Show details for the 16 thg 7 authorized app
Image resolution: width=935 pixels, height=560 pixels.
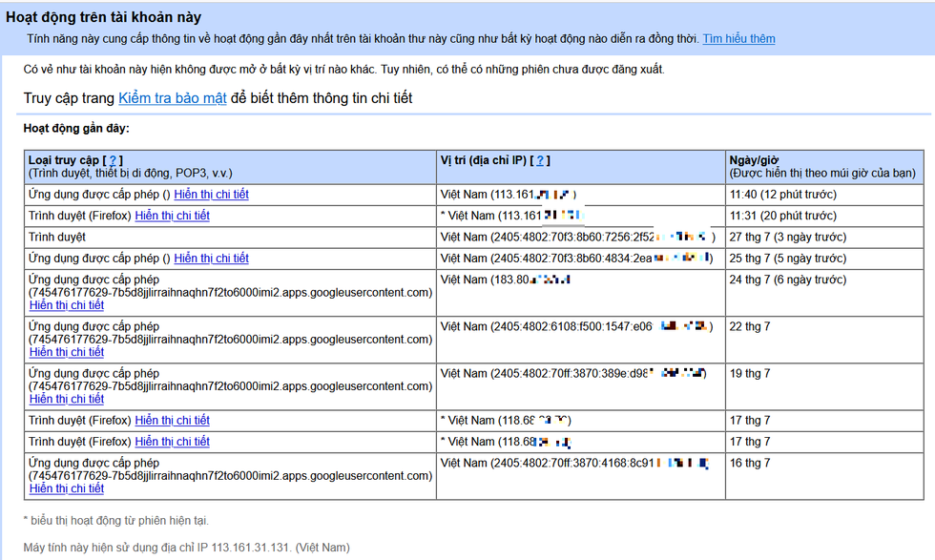(67, 488)
